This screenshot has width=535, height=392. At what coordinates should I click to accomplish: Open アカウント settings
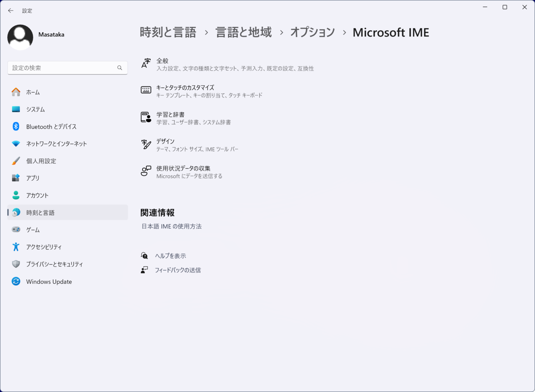68,195
